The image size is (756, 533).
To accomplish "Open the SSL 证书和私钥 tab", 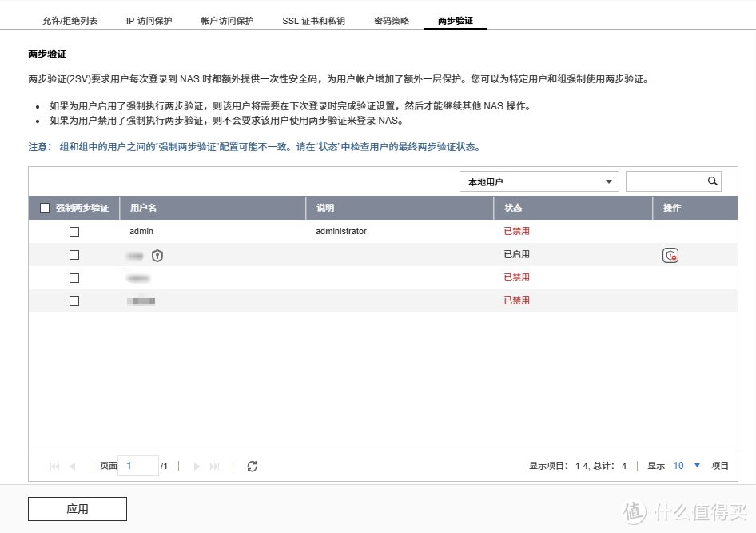I will tap(314, 21).
